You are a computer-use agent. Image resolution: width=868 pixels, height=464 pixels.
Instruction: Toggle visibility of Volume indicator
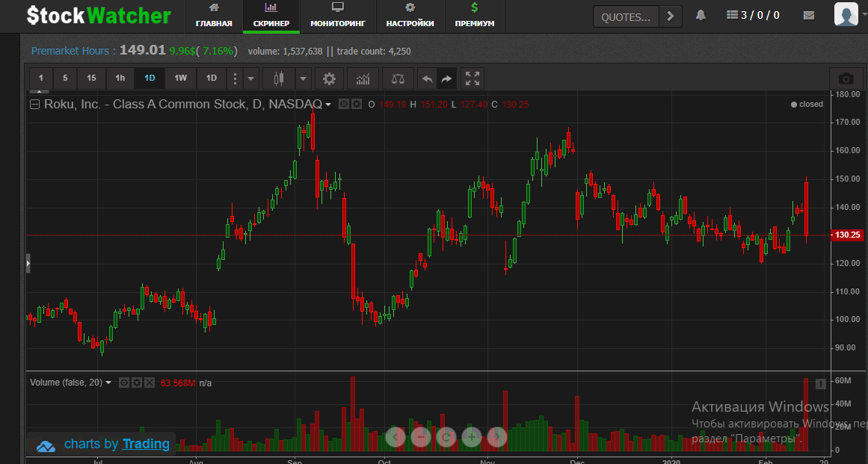124,383
